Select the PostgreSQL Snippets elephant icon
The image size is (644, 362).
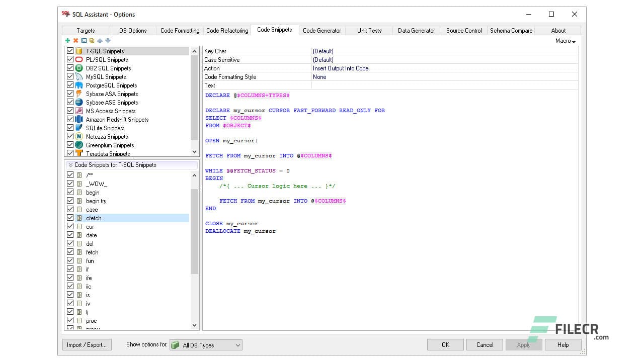click(79, 85)
